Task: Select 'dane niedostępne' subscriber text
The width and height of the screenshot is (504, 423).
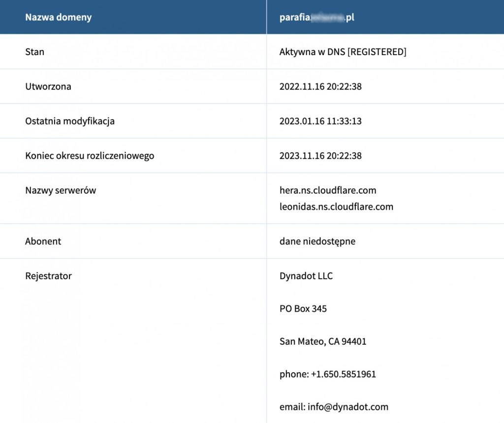Action: click(317, 241)
